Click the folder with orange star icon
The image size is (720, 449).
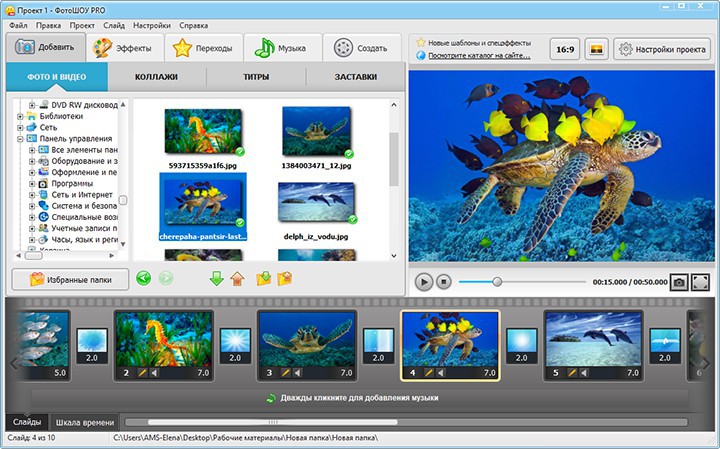tap(285, 278)
